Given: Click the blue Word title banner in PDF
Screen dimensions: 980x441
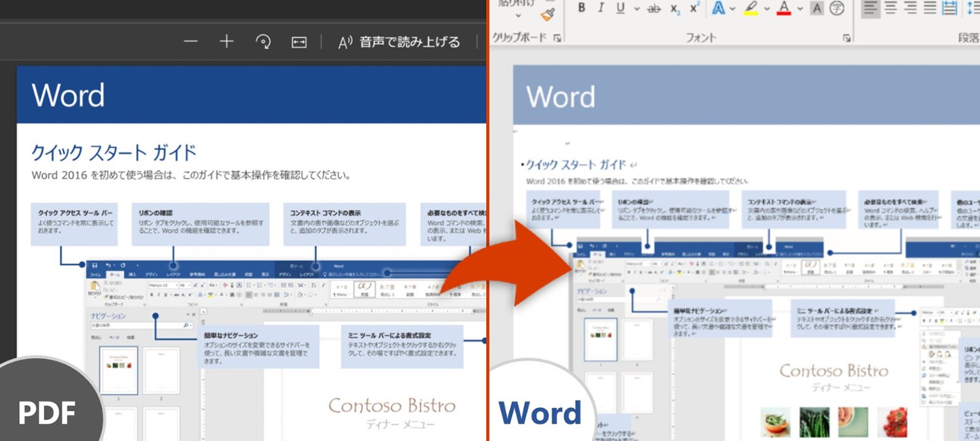Looking at the screenshot, I should pyautogui.click(x=252, y=95).
